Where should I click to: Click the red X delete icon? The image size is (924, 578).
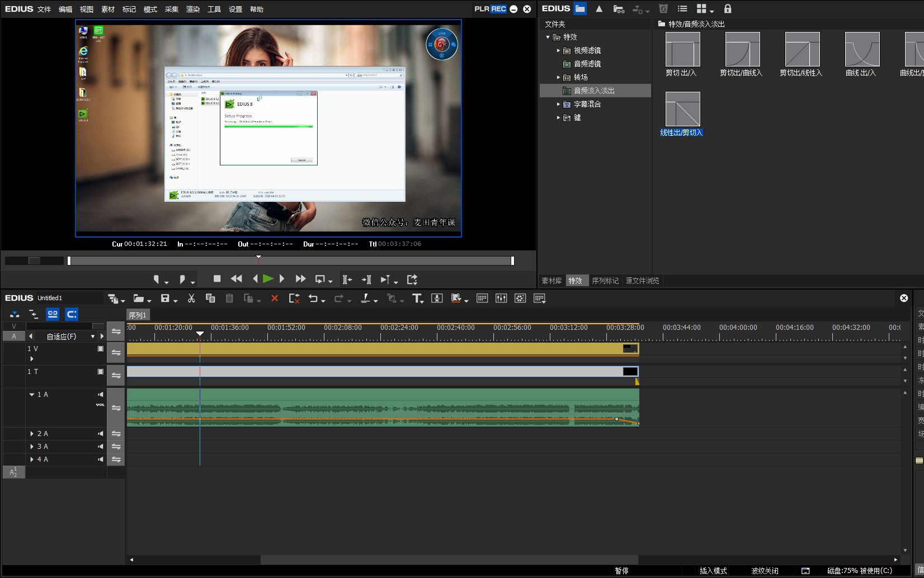coord(275,299)
